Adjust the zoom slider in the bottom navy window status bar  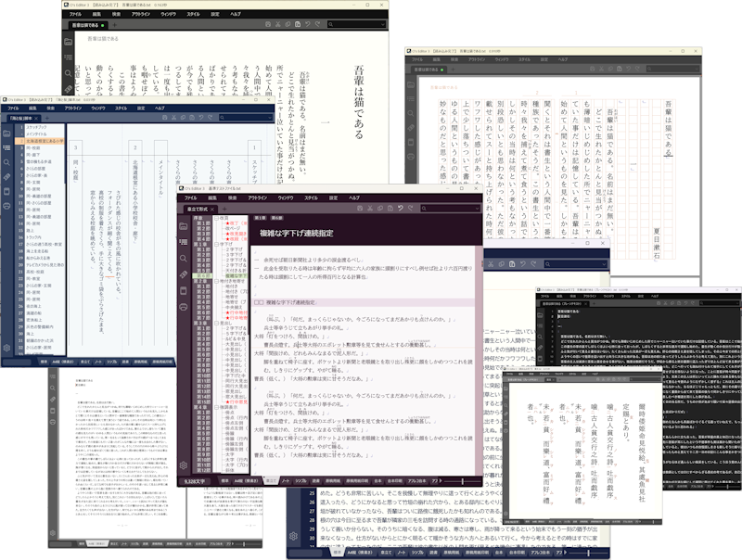pyautogui.click(x=588, y=553)
